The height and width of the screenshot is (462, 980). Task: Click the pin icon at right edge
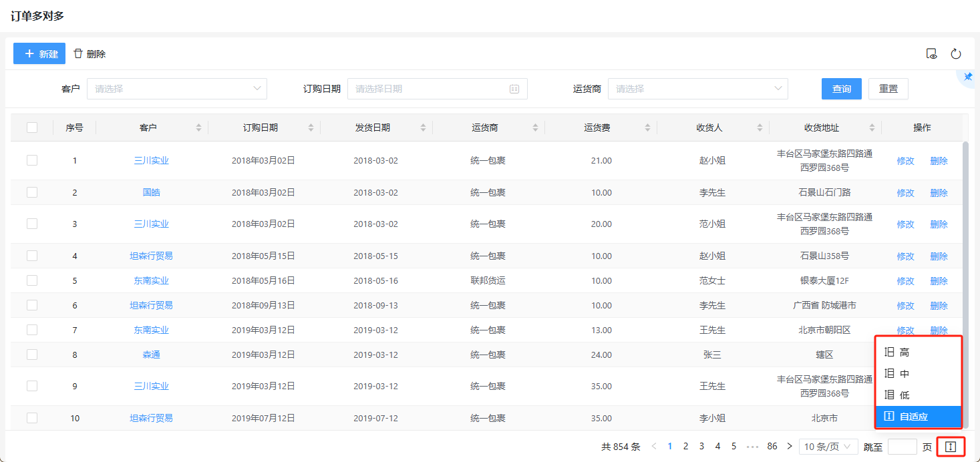pos(968,77)
